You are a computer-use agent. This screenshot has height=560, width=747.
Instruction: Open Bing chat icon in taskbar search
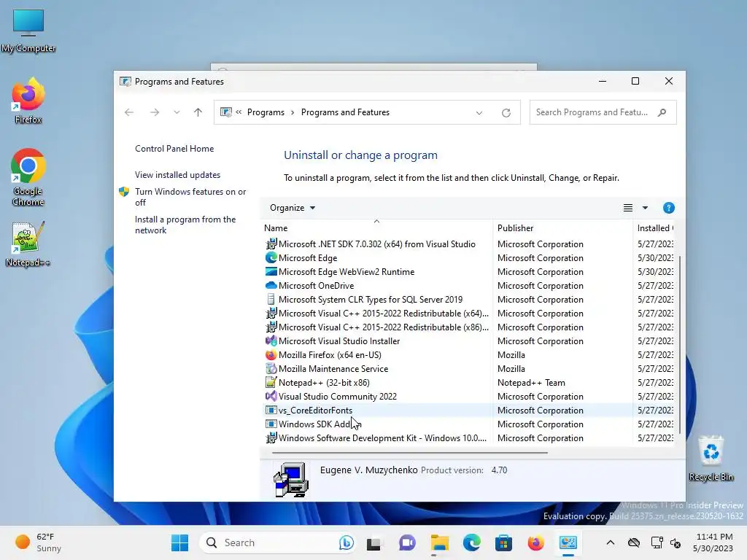pos(347,542)
